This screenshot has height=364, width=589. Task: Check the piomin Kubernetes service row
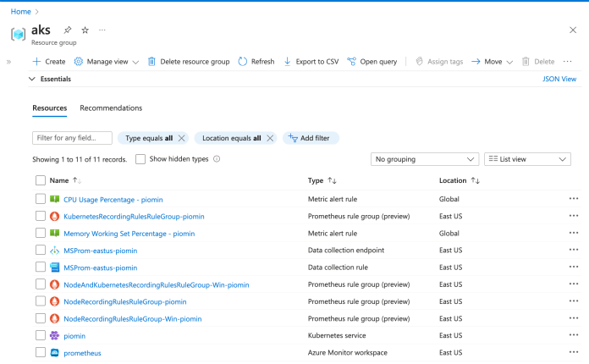(x=41, y=335)
